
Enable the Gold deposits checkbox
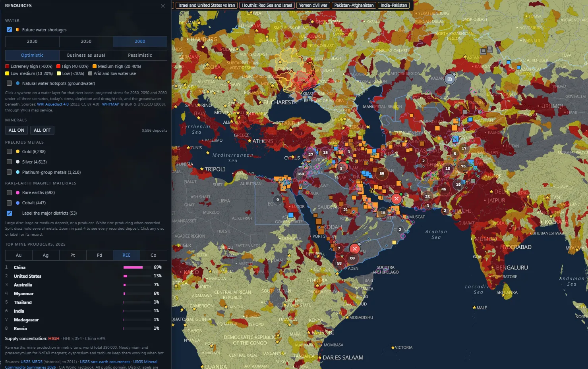9,152
